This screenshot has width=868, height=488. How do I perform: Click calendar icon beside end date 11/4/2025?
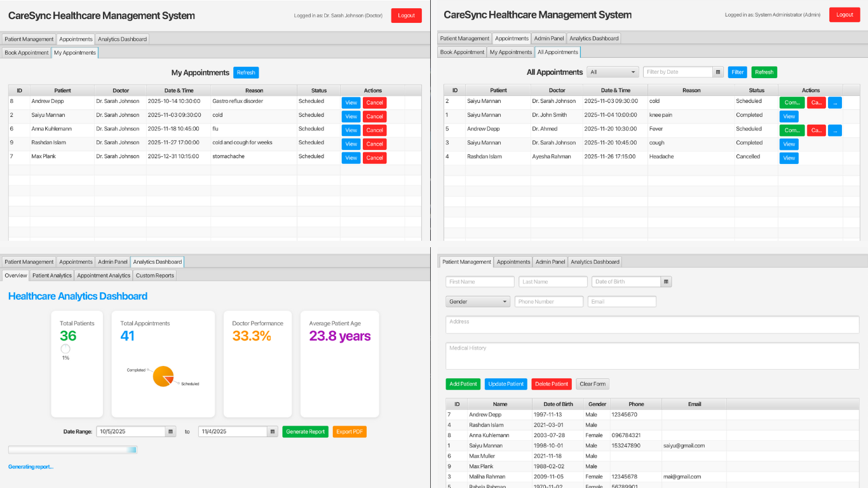pos(272,432)
